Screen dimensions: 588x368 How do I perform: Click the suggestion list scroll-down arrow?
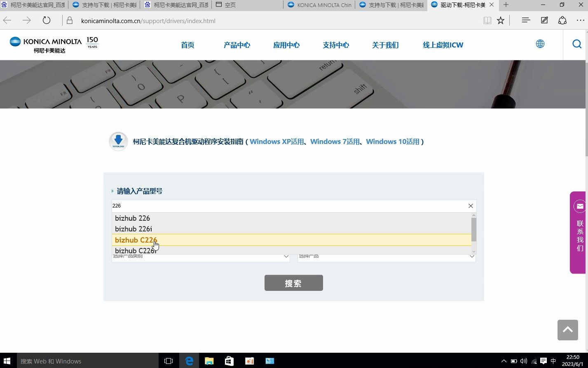474,252
